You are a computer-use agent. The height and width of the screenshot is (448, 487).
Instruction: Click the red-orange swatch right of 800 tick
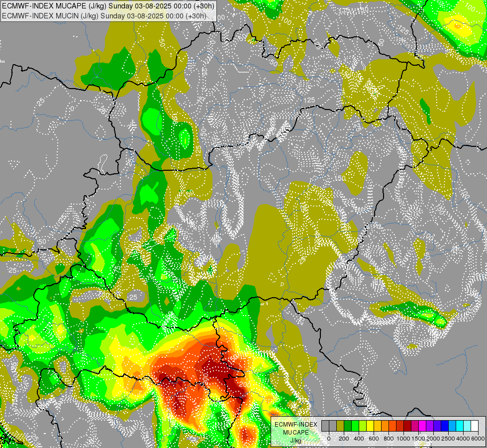(x=392, y=426)
